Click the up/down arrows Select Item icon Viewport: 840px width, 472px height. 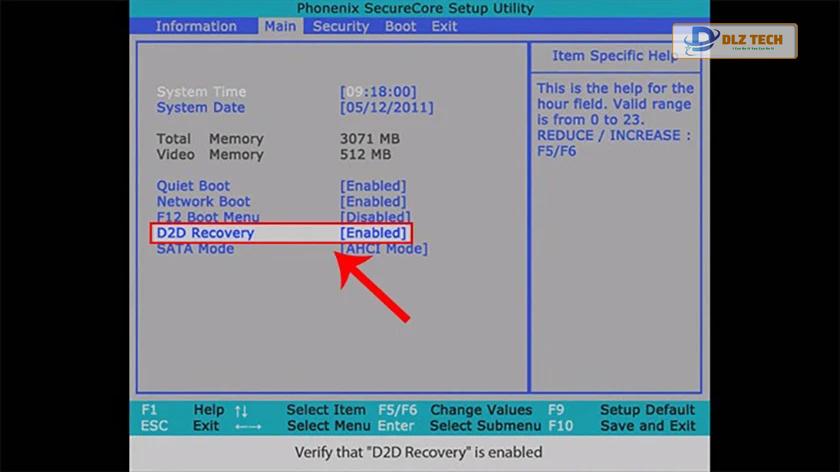coord(241,411)
